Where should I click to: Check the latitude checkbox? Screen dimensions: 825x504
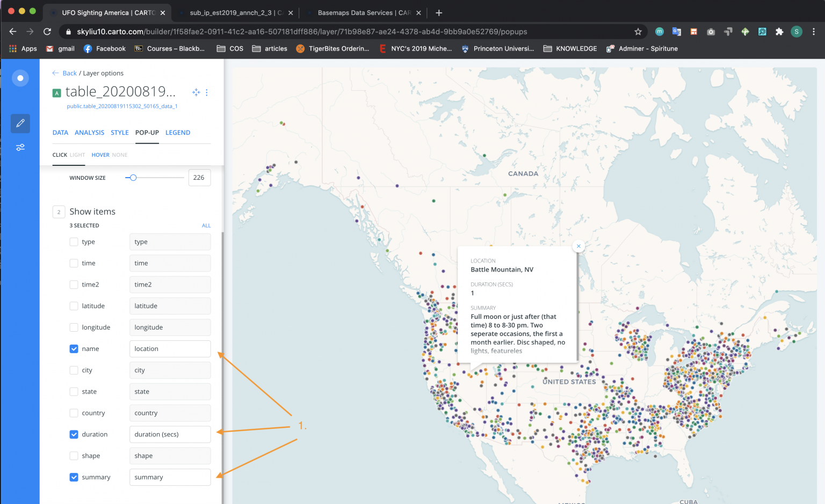[74, 305]
